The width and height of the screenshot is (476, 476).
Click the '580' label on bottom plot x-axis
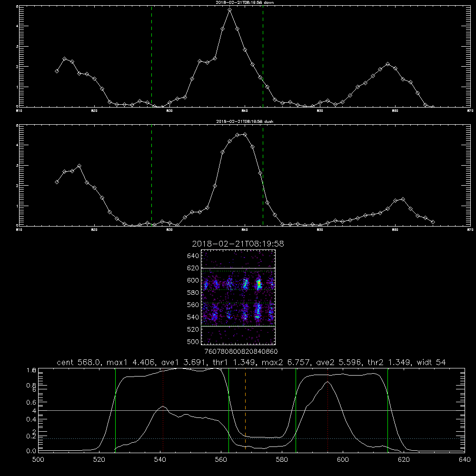tap(282, 460)
